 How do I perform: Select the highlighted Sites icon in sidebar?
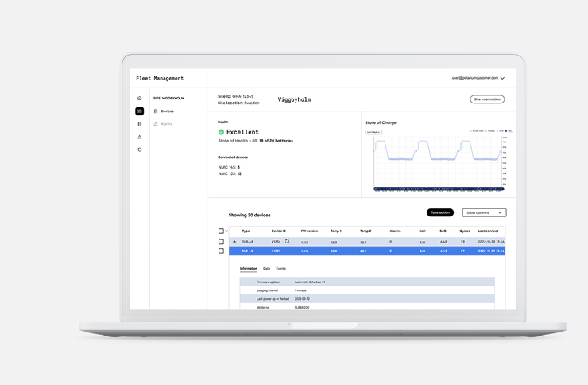coord(140,111)
